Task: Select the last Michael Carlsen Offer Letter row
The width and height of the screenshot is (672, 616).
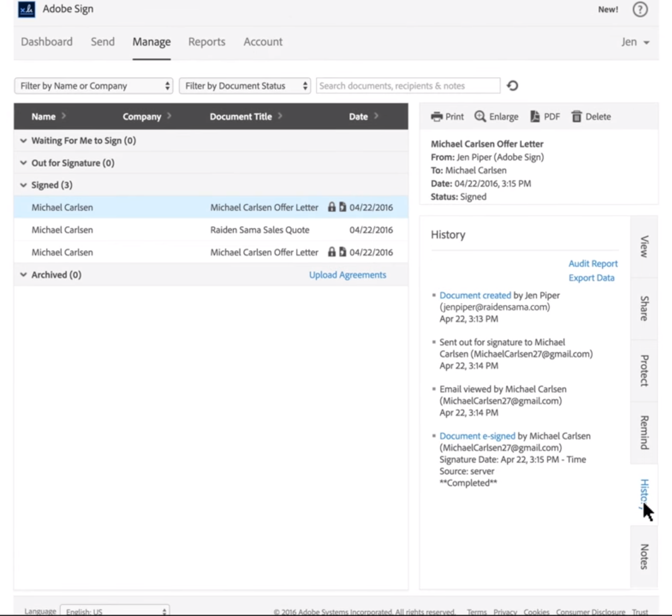Action: [211, 252]
